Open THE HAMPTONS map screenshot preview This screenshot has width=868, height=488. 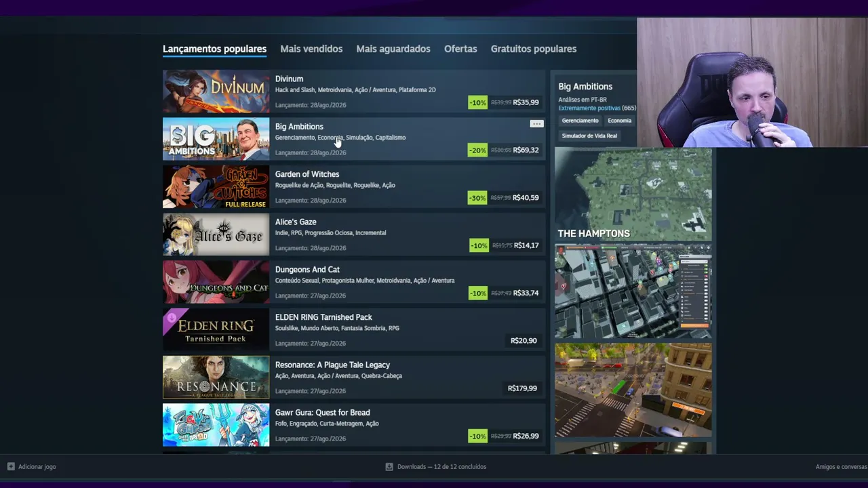633,195
